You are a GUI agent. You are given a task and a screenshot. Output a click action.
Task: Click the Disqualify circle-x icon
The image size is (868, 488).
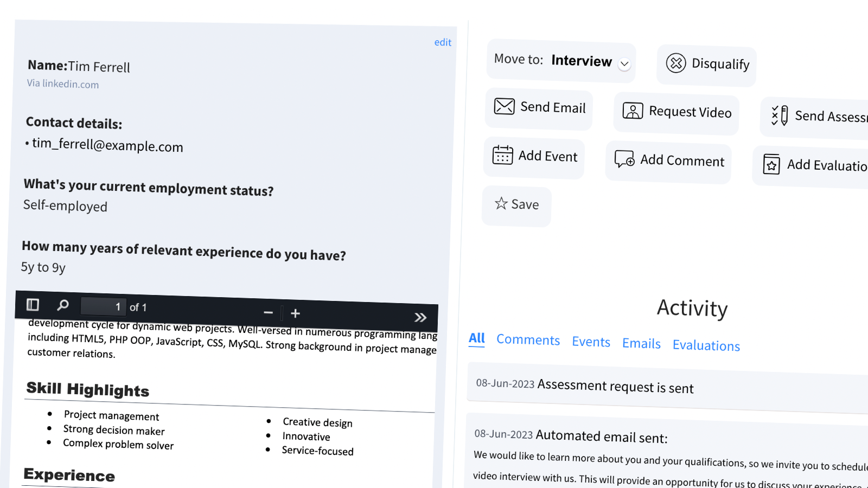[x=676, y=63]
